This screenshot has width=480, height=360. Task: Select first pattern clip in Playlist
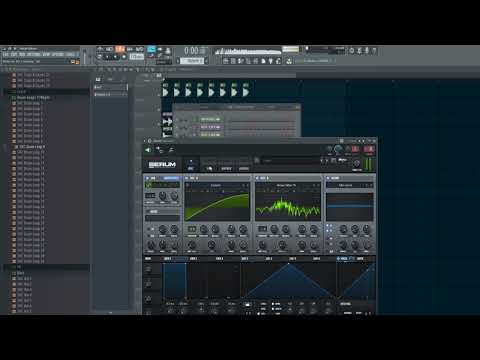click(166, 89)
